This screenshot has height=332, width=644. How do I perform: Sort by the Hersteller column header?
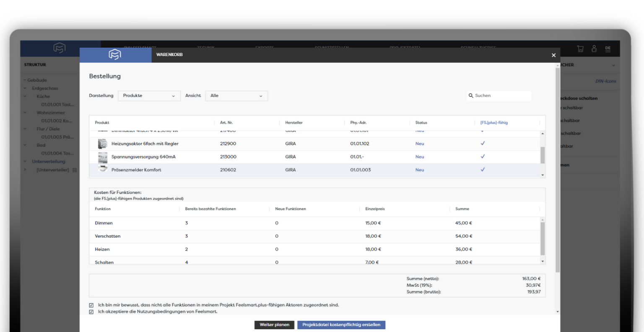[x=294, y=123]
